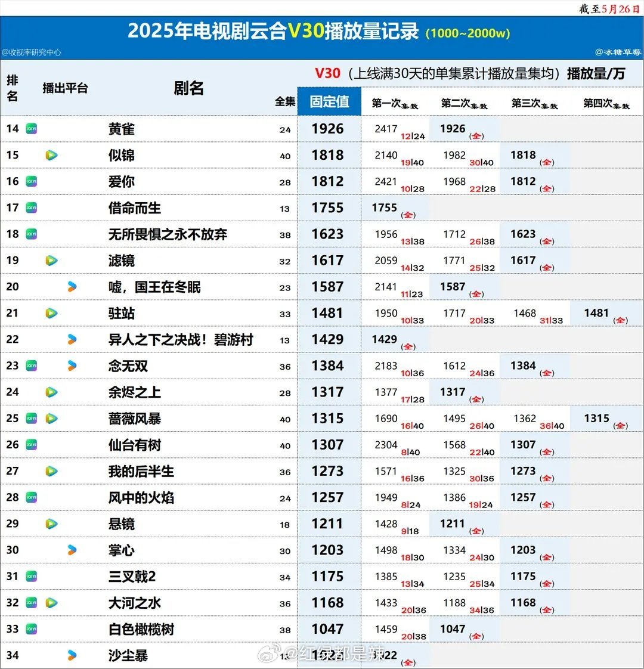Image resolution: width=644 pixels, height=669 pixels.
Task: Click the Youku icon for 嘘，国王在冬眠
Action: pos(72,287)
